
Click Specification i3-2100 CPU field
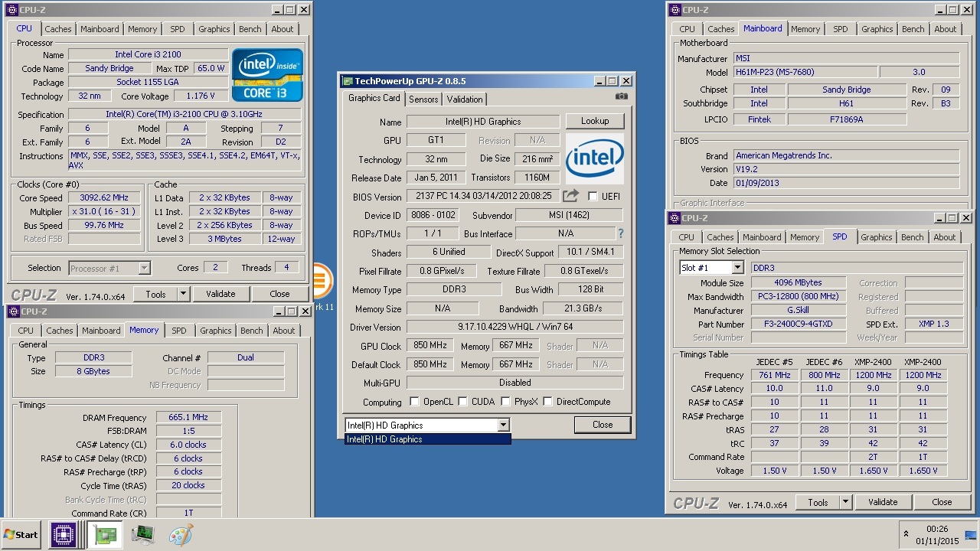185,114
